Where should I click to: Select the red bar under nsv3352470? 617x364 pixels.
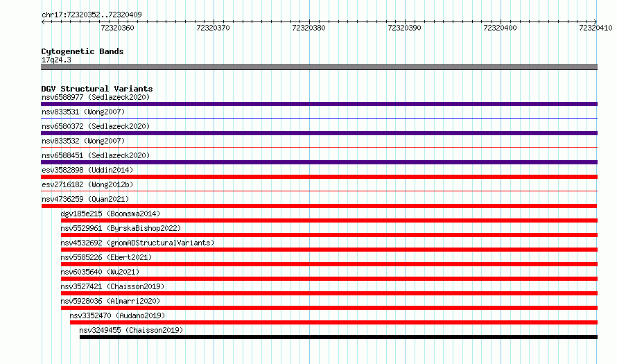point(333,322)
